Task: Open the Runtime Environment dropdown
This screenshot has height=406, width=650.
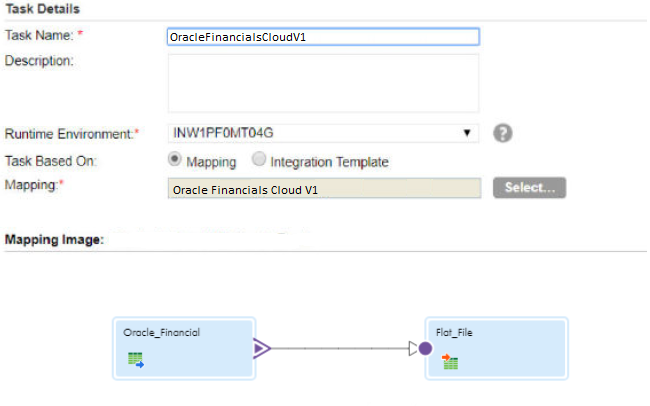Action: coord(323,133)
